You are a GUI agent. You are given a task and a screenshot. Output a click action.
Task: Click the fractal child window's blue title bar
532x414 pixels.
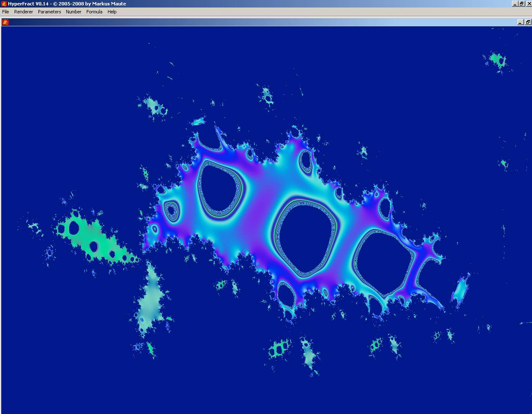point(250,22)
